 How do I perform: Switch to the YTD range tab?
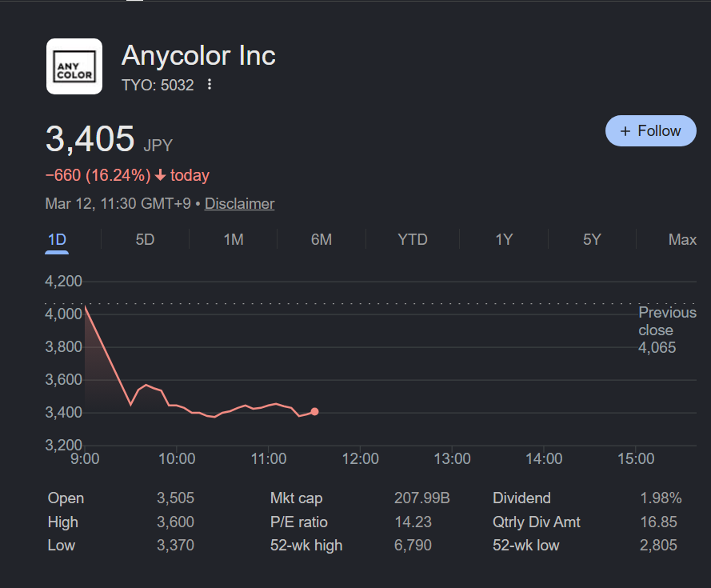tap(413, 239)
